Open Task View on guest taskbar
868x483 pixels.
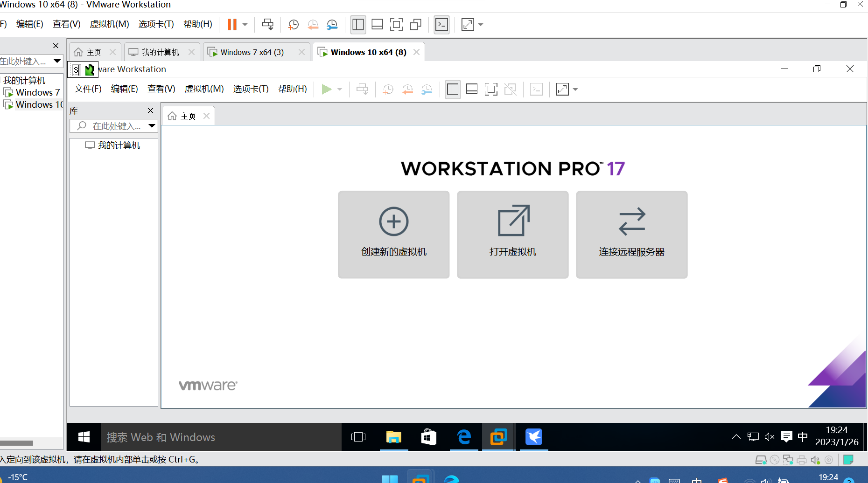tap(358, 437)
